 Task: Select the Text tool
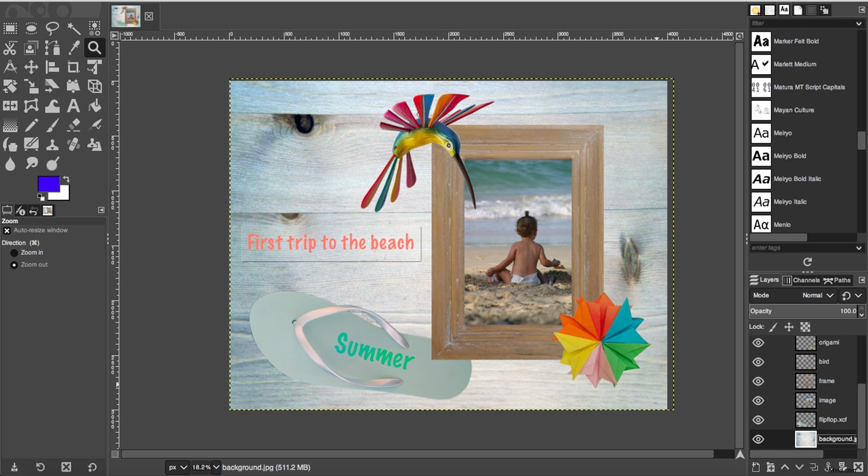click(x=73, y=105)
